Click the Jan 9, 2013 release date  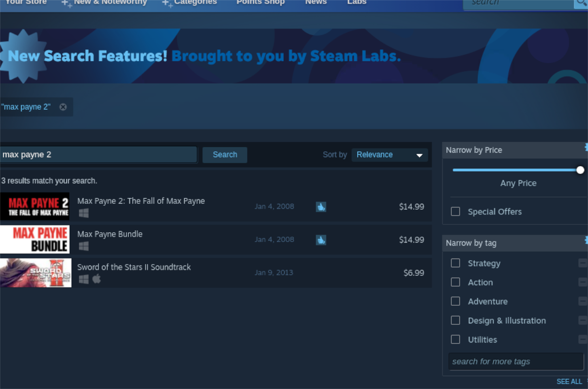(274, 273)
